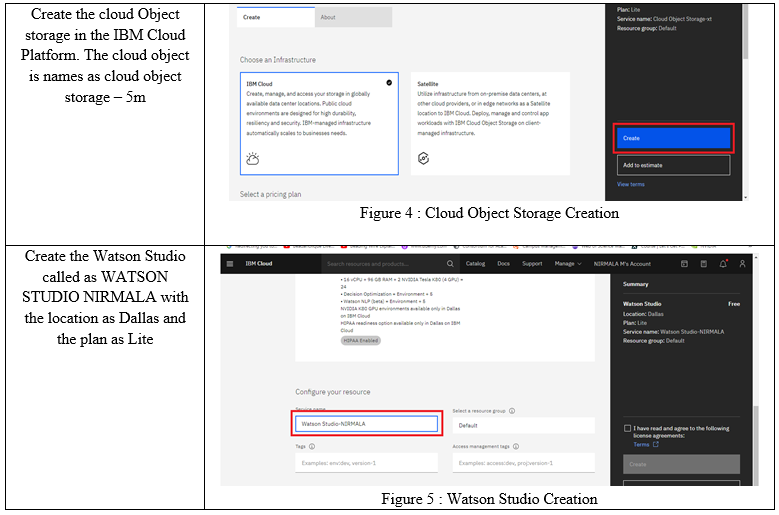This screenshot has height=515, width=779.
Task: Open the IBM Cloud Shell icon
Action: [684, 264]
